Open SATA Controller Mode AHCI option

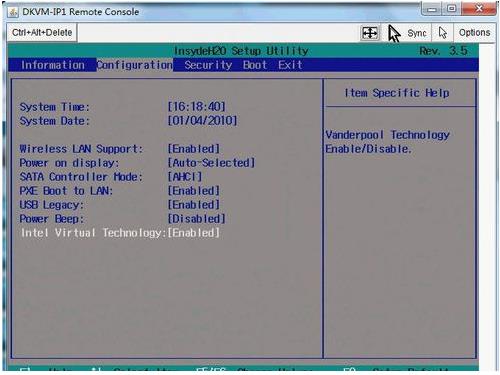tap(185, 177)
